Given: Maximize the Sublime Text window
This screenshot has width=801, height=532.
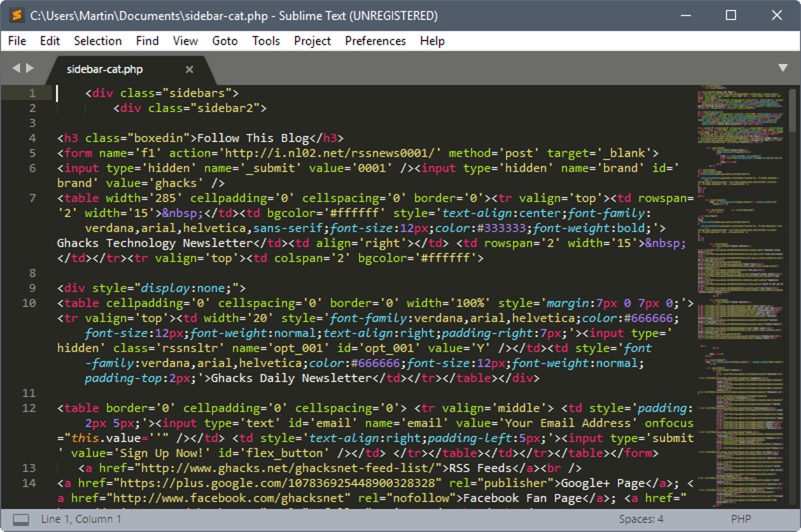Looking at the screenshot, I should tap(731, 15).
